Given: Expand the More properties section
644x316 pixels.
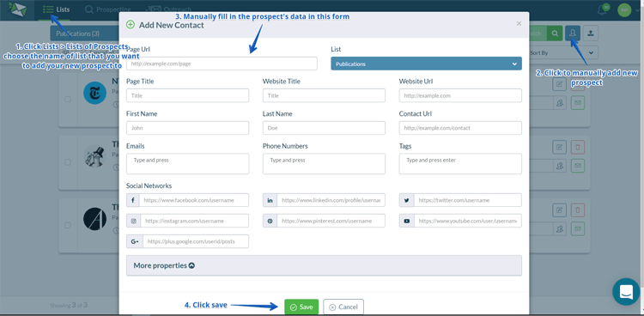Looking at the screenshot, I should [324, 265].
